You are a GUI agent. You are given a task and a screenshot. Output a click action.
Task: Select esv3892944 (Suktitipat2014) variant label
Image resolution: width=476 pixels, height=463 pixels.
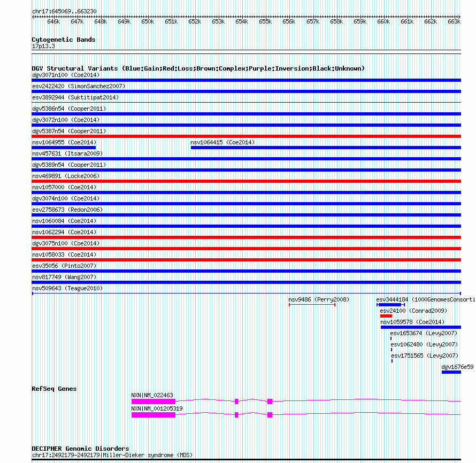pyautogui.click(x=75, y=97)
